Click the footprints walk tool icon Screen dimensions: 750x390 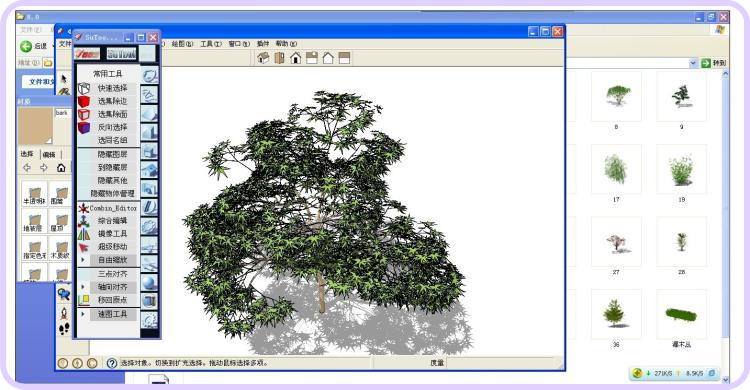pyautogui.click(x=64, y=328)
